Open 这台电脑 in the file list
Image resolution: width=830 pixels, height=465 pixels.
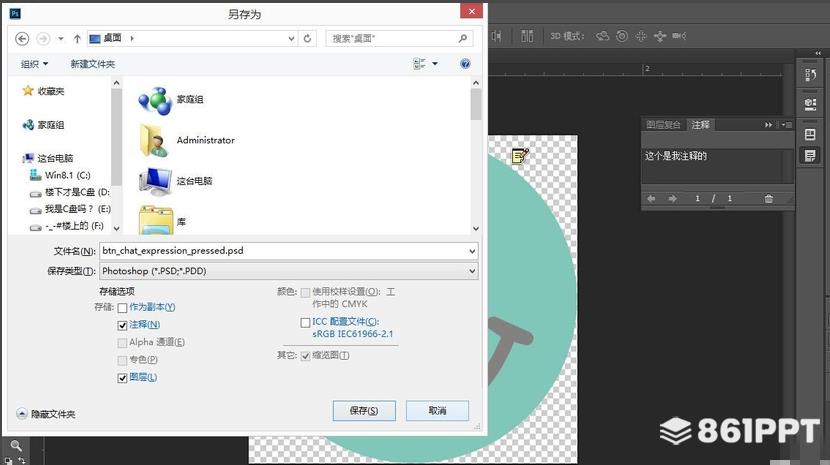click(175, 181)
